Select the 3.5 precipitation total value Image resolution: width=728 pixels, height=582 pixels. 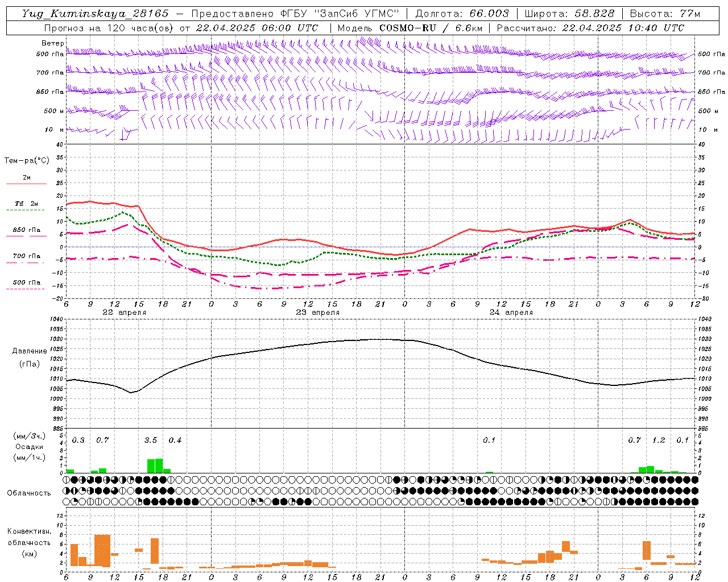(151, 440)
